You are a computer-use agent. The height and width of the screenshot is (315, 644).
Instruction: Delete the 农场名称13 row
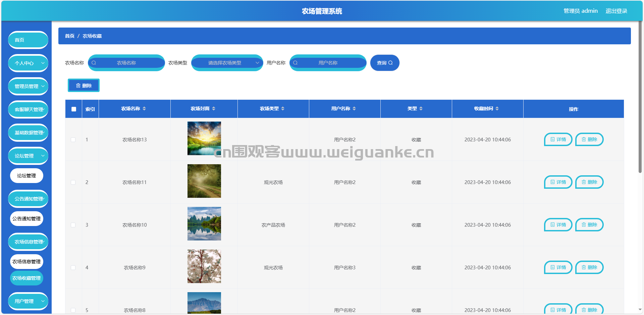point(589,139)
